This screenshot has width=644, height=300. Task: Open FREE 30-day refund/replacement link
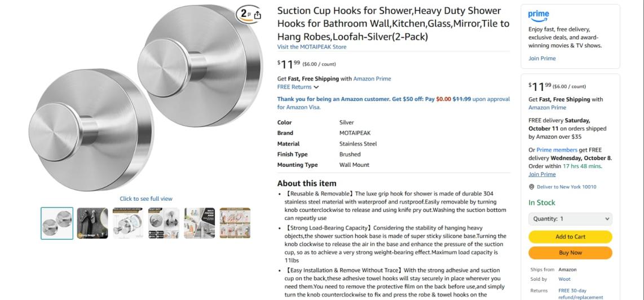580,294
